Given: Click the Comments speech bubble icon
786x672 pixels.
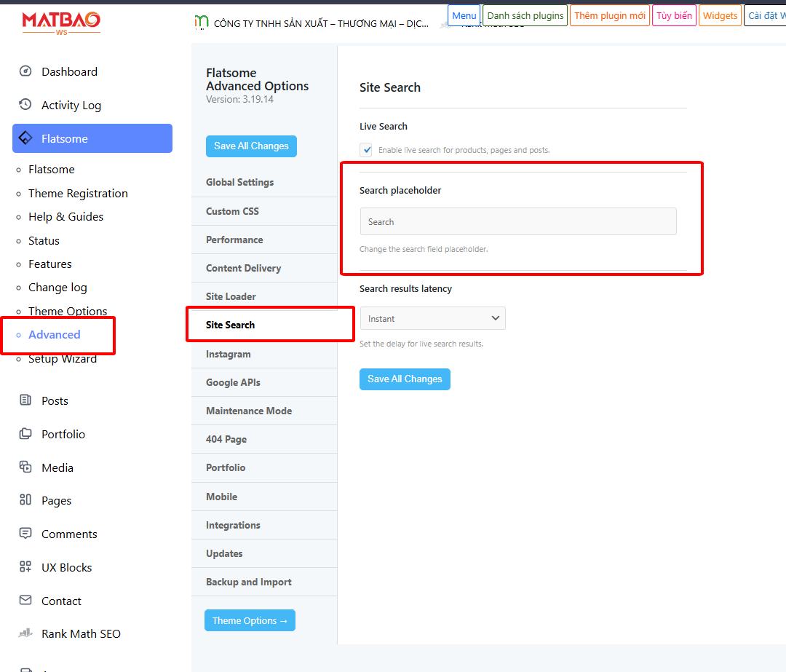Looking at the screenshot, I should (25, 534).
